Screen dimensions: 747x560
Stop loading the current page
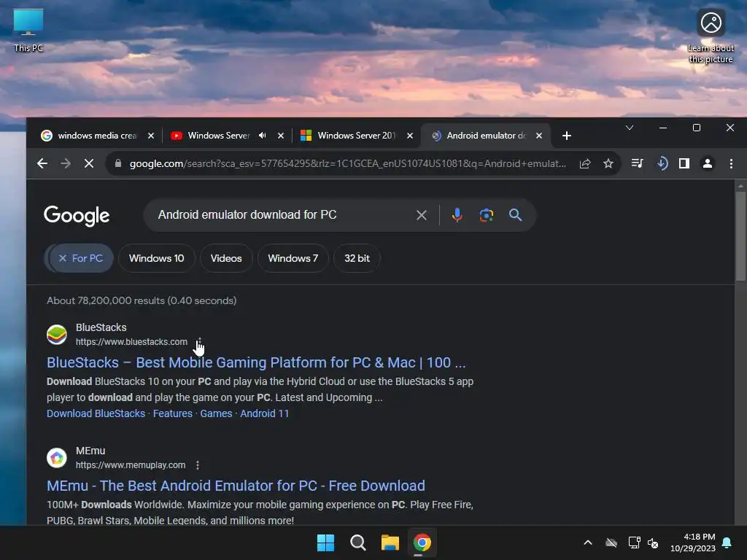88,163
